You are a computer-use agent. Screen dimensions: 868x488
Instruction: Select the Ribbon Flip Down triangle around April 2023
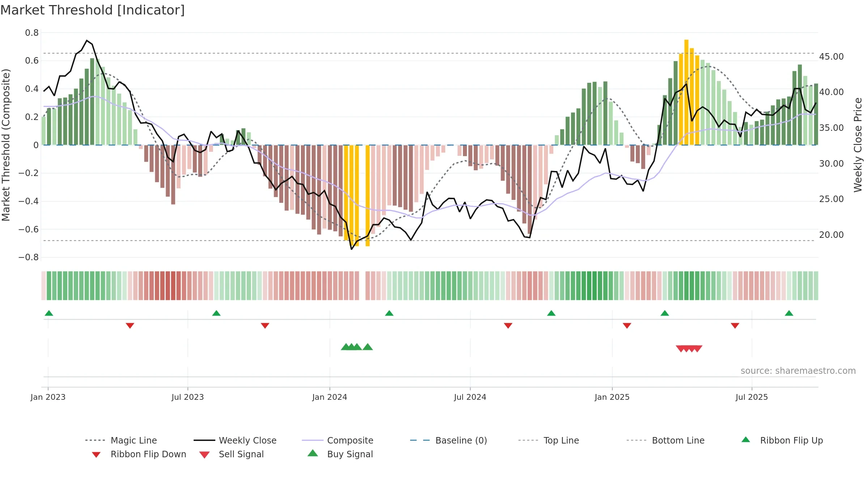[130, 326]
